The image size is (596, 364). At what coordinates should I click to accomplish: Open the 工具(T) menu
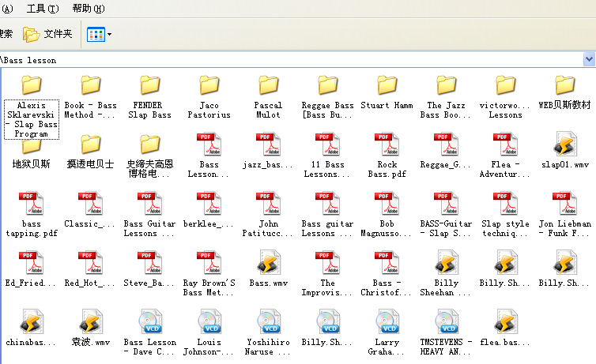43,9
